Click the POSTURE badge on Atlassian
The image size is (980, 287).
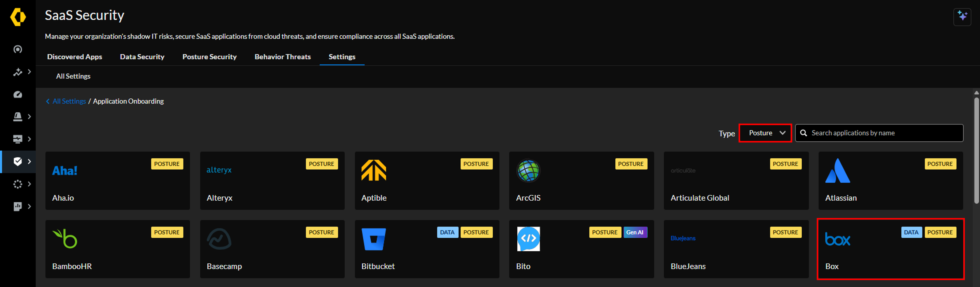[940, 164]
